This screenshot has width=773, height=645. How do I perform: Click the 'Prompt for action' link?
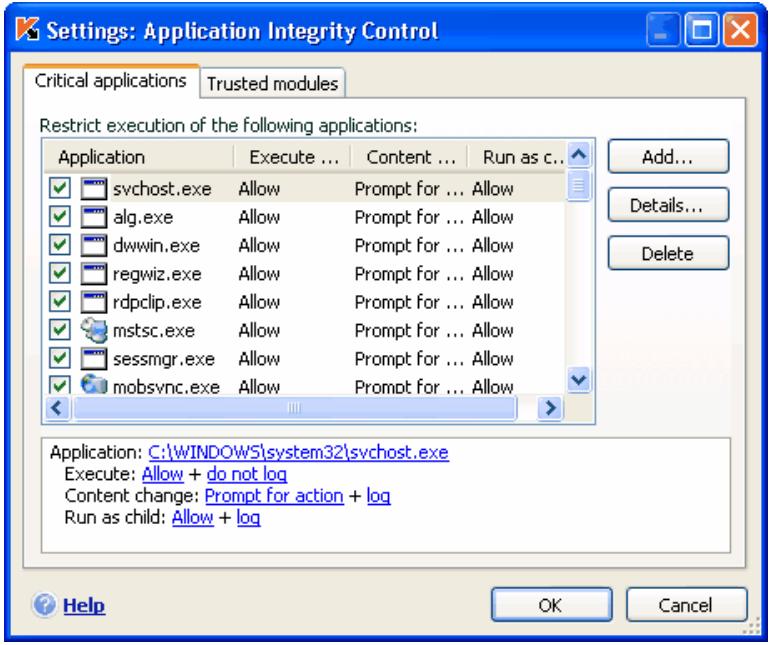274,496
